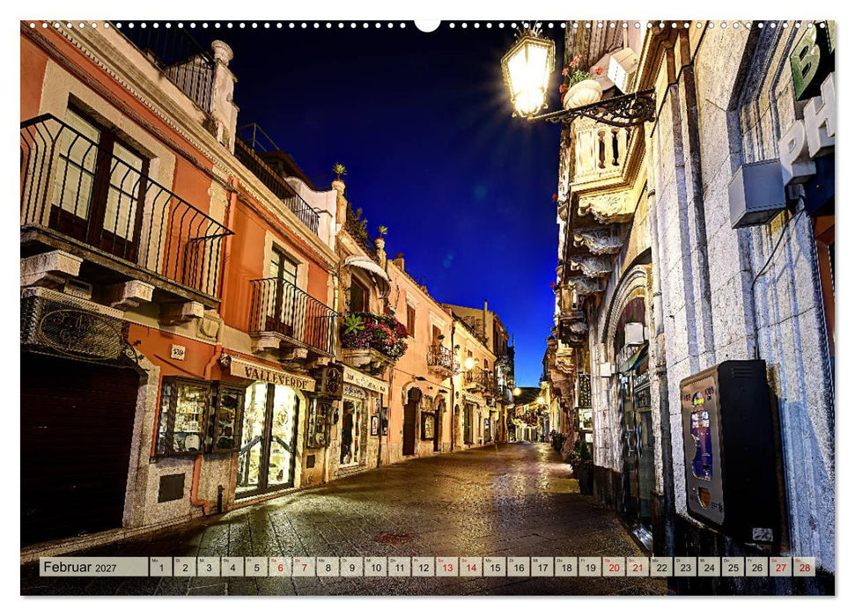Click day 19 in the calendar strip
Screen dimensions: 855x616
click(x=590, y=567)
